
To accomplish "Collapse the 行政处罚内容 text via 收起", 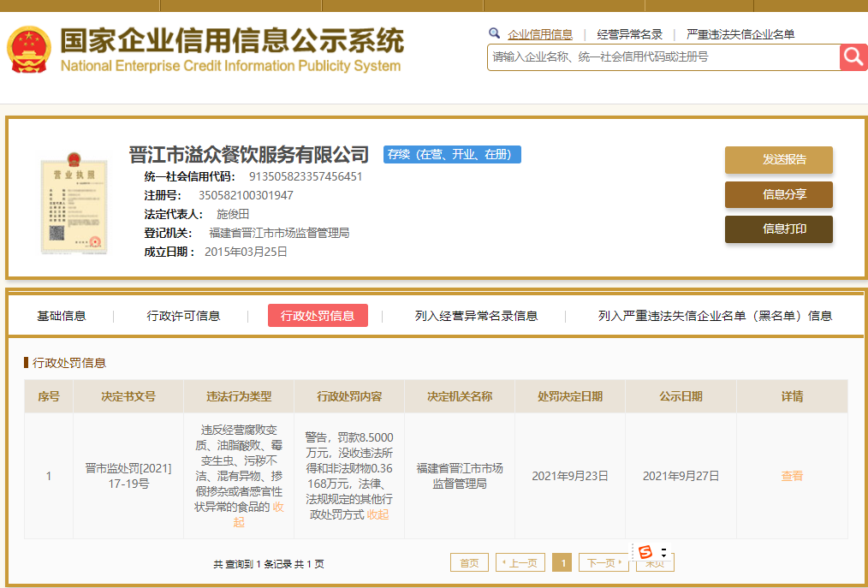I will (x=378, y=514).
